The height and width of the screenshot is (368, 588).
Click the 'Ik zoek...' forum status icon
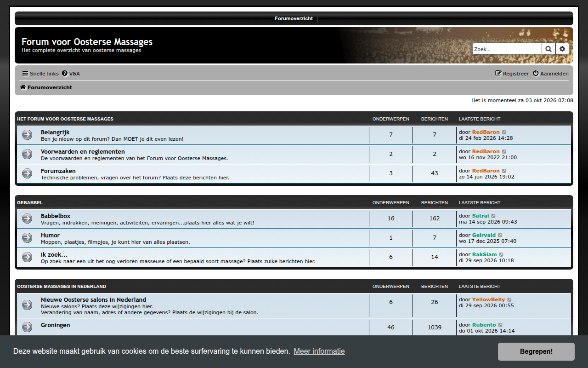click(x=27, y=257)
